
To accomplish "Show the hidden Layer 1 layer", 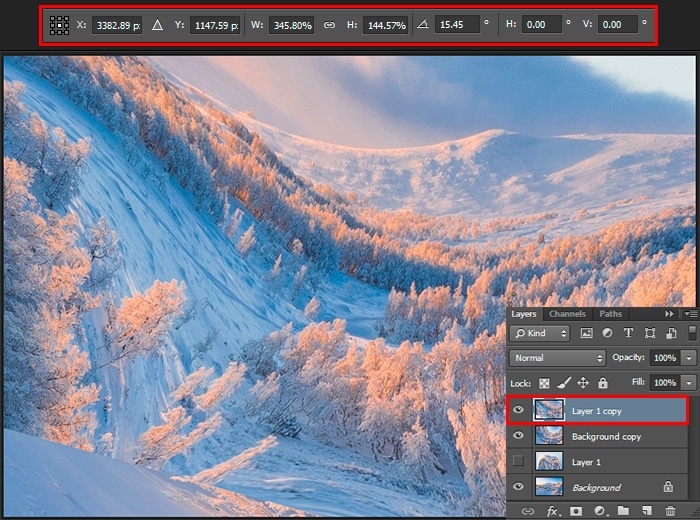I will click(x=518, y=461).
